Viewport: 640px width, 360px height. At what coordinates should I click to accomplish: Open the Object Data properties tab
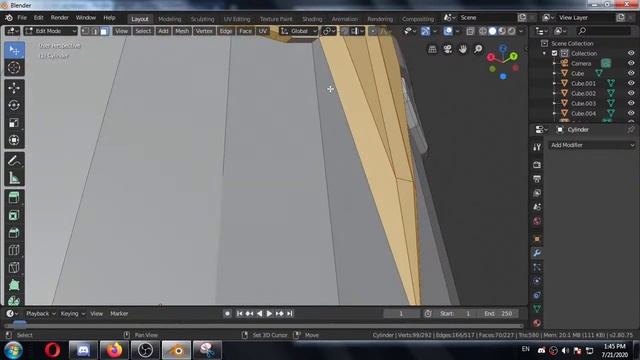(x=537, y=309)
